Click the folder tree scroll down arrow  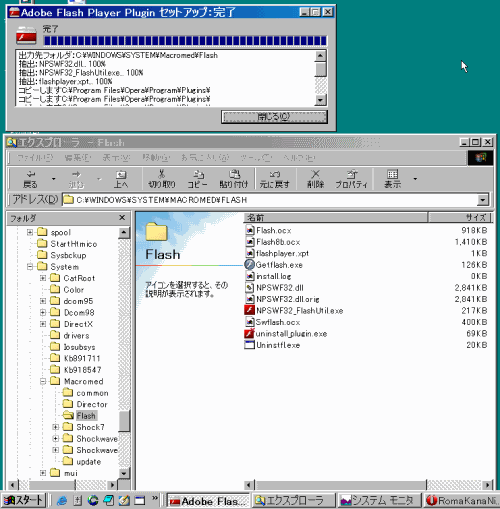click(124, 473)
